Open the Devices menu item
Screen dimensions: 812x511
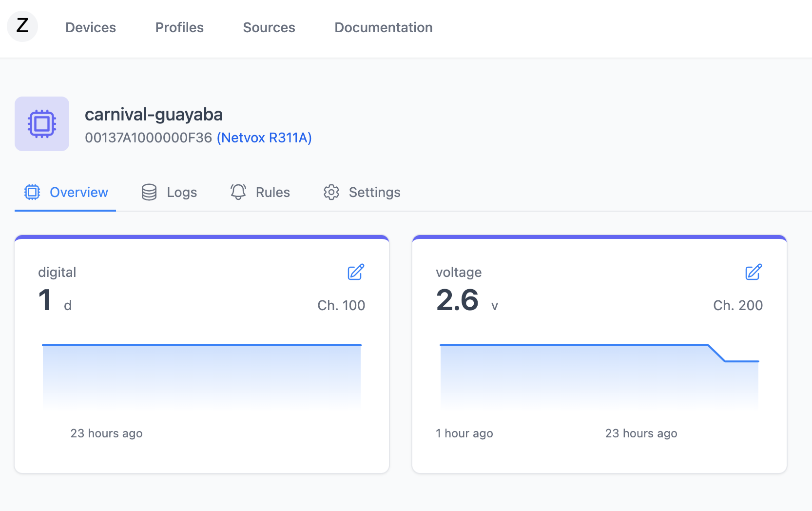[91, 27]
